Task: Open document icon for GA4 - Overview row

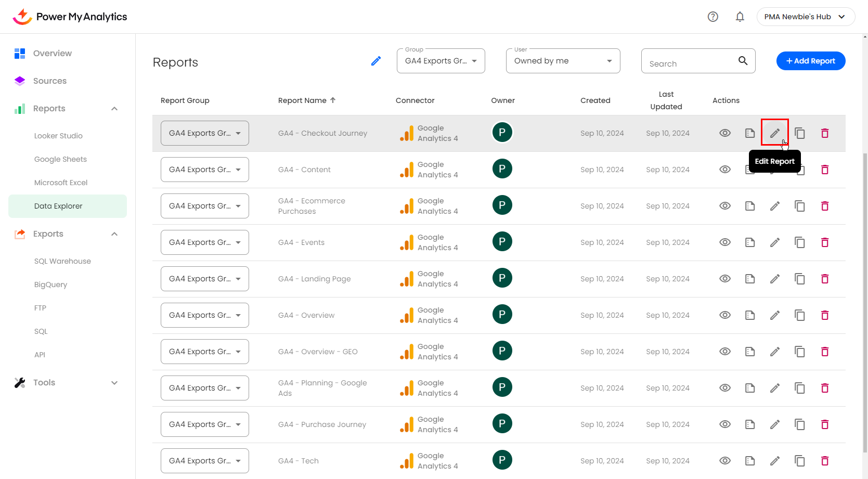Action: (x=749, y=315)
